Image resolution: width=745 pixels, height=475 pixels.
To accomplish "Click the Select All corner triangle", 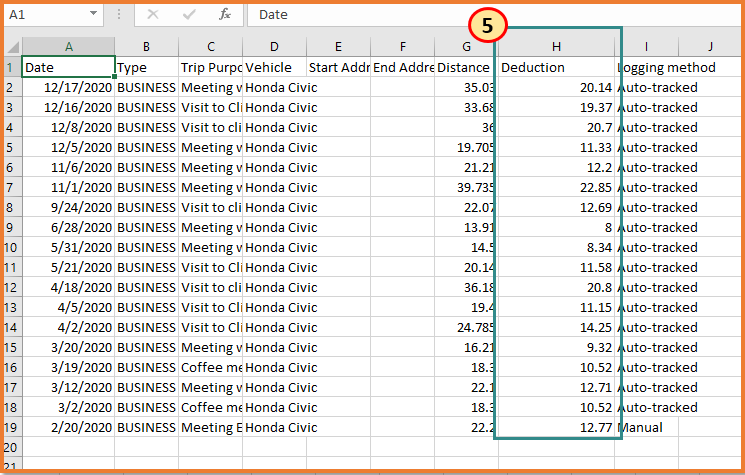I will [x=13, y=47].
